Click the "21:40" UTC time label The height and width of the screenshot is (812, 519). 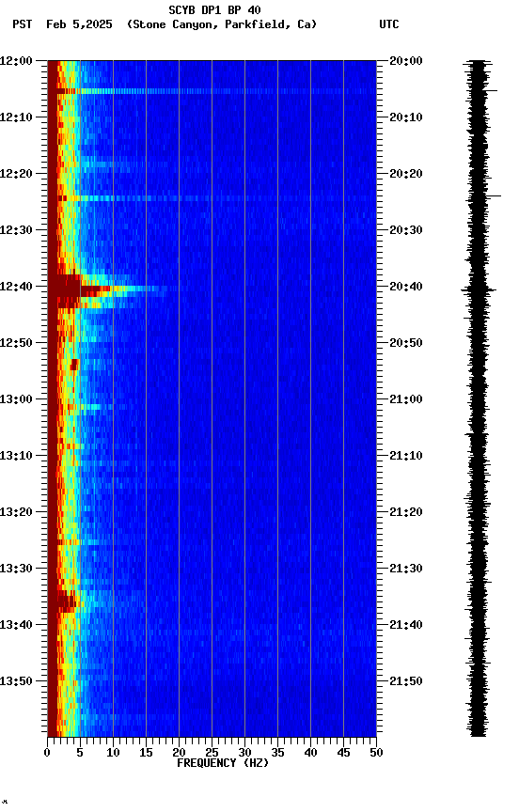click(x=406, y=625)
